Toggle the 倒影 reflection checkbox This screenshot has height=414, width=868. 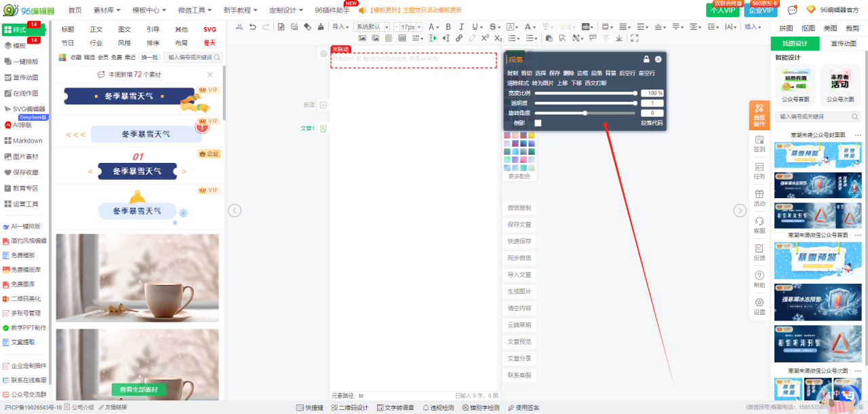pyautogui.click(x=538, y=123)
